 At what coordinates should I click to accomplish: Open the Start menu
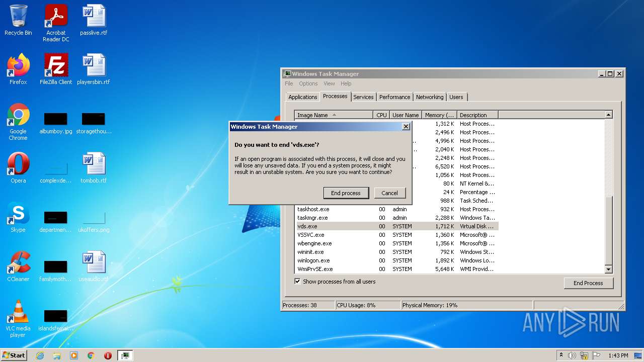click(14, 355)
